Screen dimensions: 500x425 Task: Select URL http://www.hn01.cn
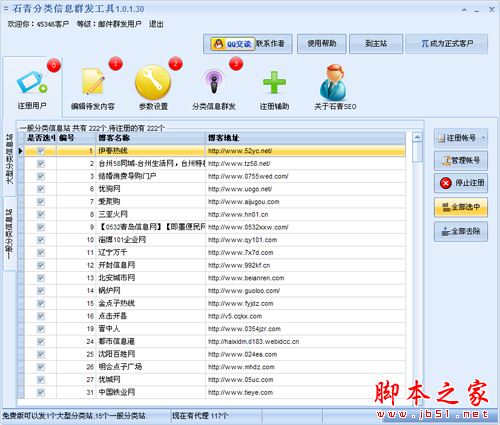coord(238,214)
